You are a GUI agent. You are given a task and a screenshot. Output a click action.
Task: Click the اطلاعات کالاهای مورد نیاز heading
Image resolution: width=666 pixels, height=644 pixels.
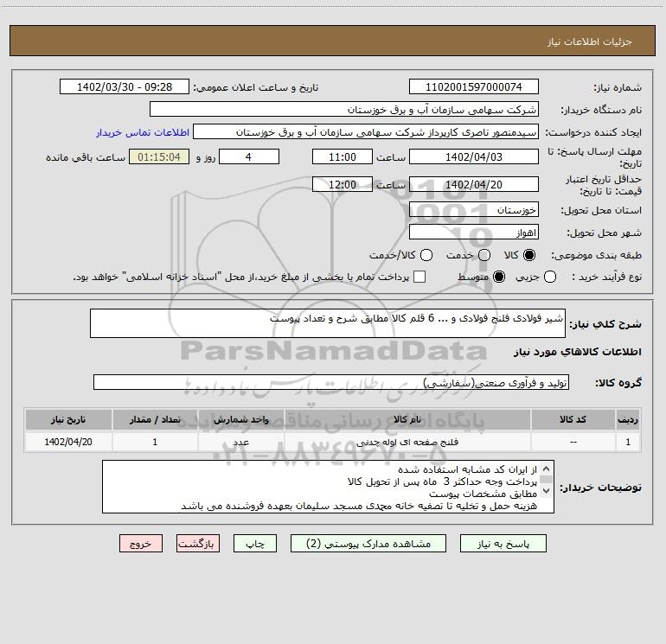[x=577, y=352]
